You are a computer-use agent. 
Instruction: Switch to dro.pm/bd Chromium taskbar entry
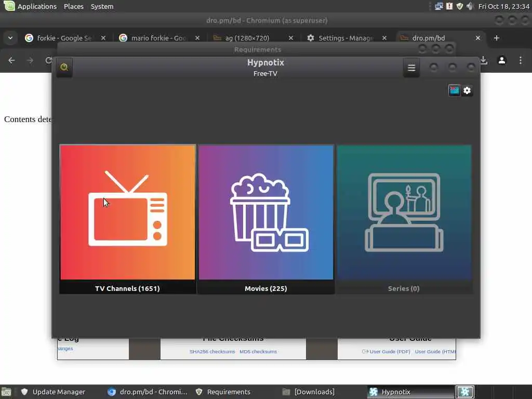point(148,392)
